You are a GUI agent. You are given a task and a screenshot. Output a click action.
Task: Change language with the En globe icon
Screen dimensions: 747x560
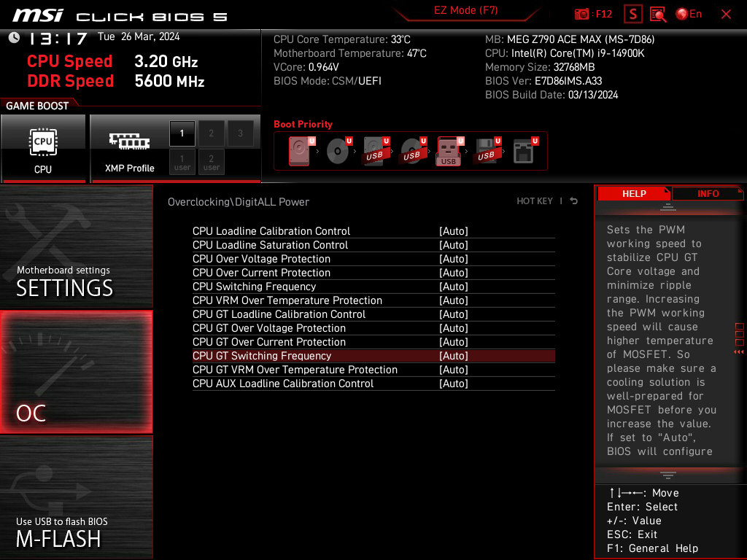(689, 15)
